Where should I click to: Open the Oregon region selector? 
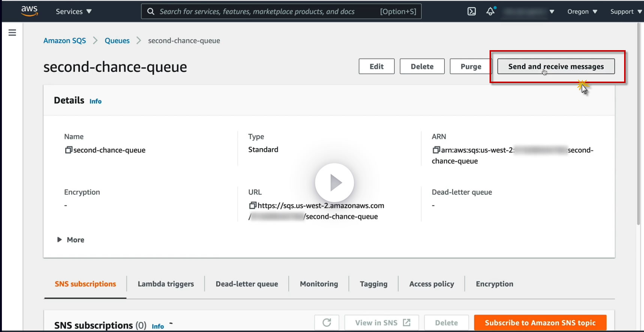[x=582, y=12]
